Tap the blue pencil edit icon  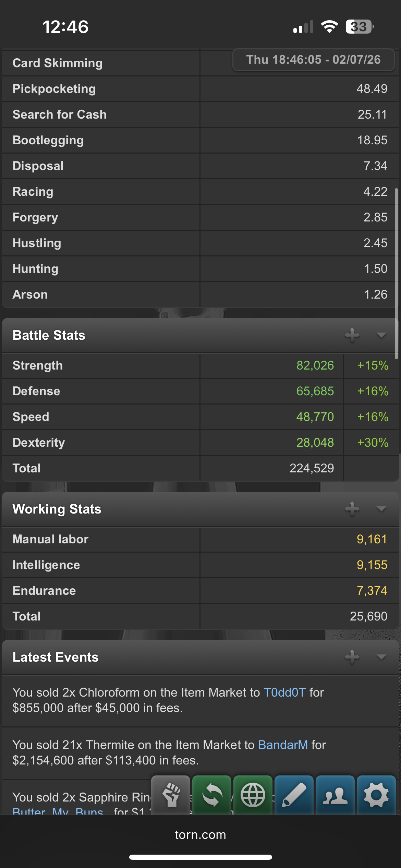[x=294, y=795]
